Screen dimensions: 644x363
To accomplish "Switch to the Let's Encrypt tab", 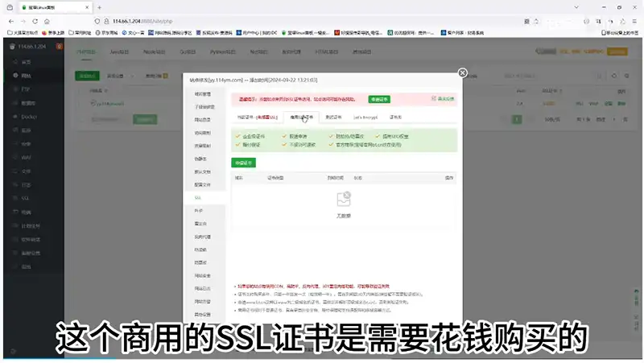I will coord(366,118).
